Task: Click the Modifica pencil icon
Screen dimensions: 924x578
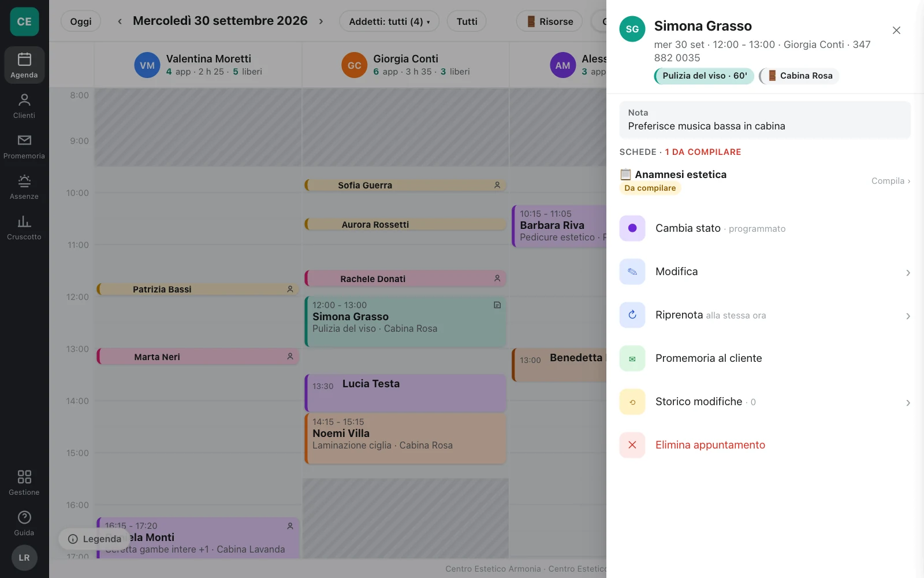Action: point(632,272)
